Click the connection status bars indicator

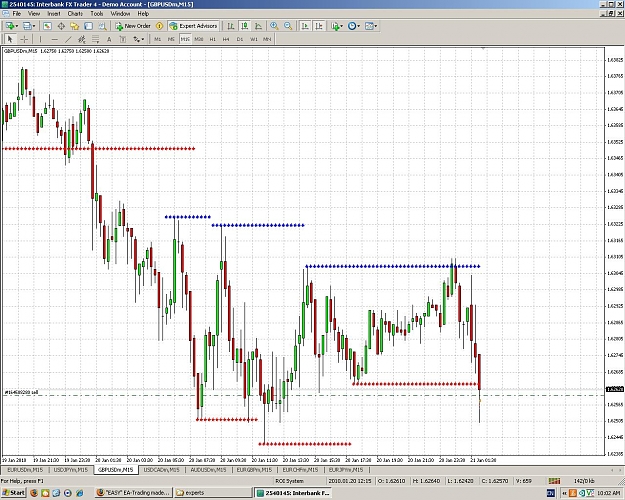pos(554,481)
